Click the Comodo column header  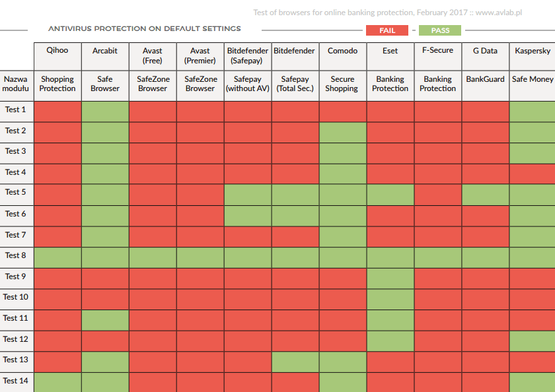(x=343, y=51)
